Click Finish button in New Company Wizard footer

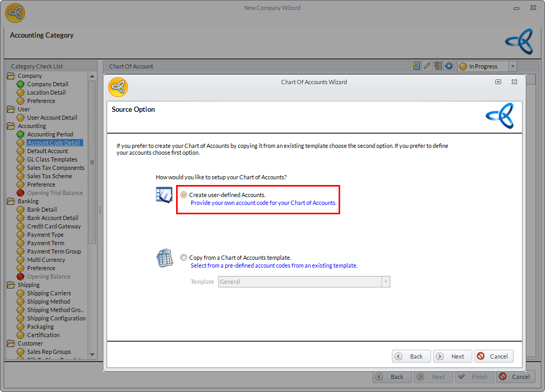click(474, 377)
